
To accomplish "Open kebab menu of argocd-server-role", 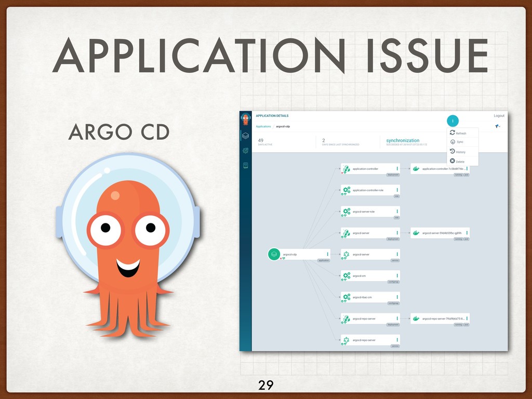I will tap(397, 211).
